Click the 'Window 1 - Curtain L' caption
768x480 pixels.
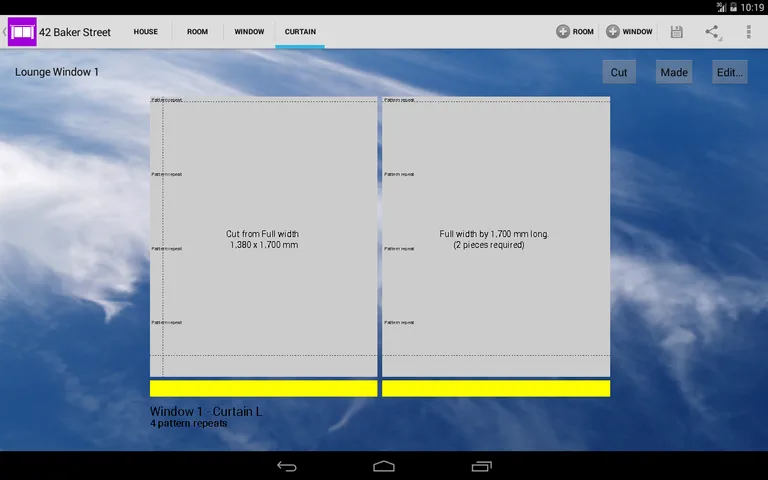[206, 411]
